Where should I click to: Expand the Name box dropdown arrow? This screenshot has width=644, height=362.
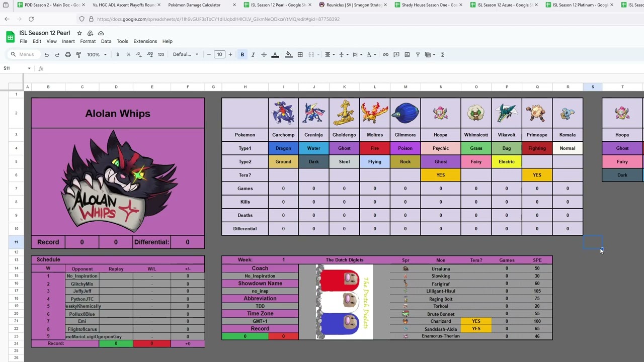click(29, 68)
